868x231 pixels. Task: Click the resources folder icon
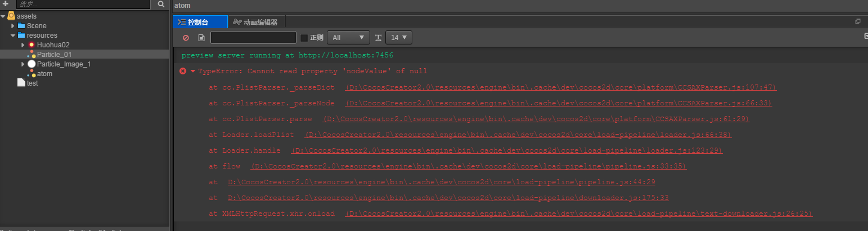(x=21, y=35)
